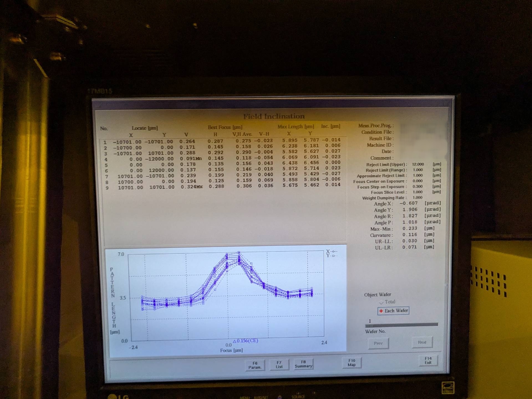
Task: Select row 9 with Best Focus Mx value
Action: pos(222,187)
